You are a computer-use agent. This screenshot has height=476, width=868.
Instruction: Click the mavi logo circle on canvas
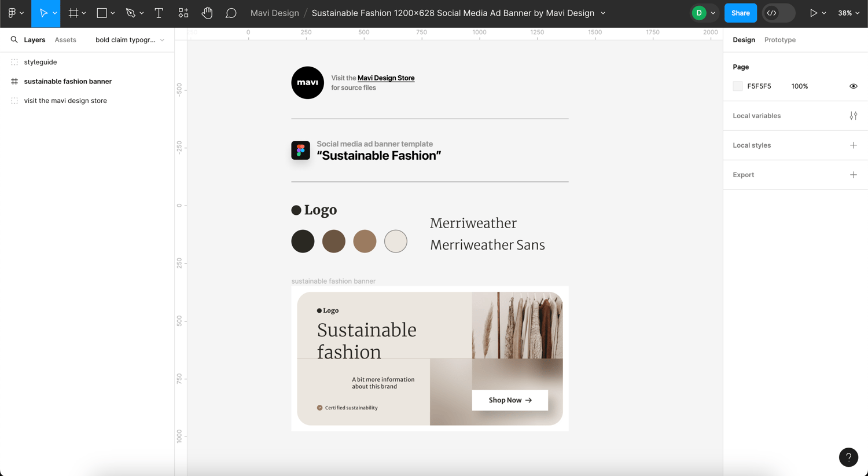pyautogui.click(x=307, y=83)
